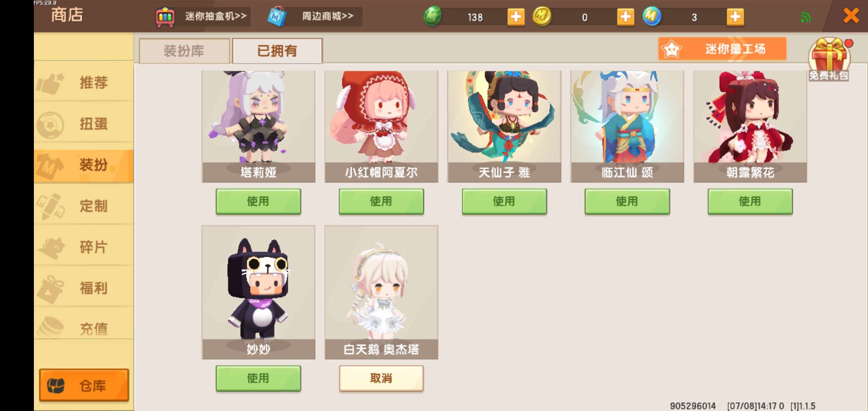Add gold coins with plus button

point(625,17)
